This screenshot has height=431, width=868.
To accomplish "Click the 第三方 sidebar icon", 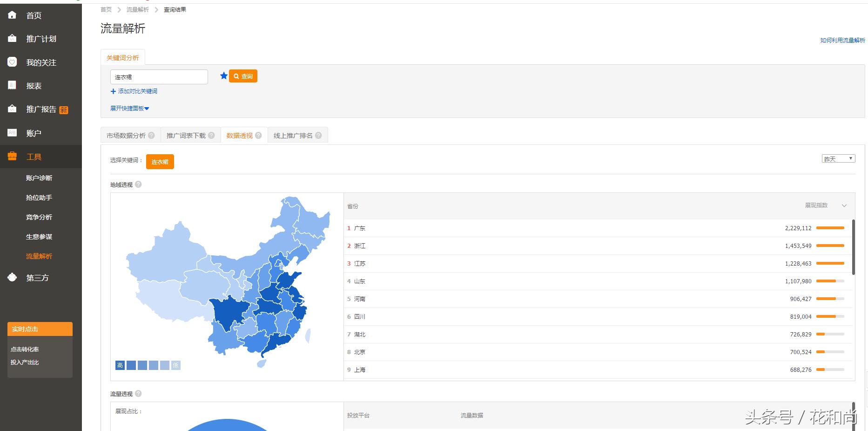I will click(12, 277).
